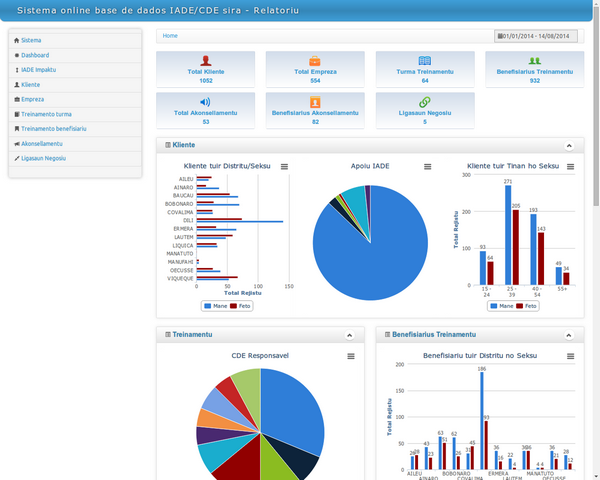Collapse the Kliente panel
Screen dimensions: 600x480
[x=569, y=146]
